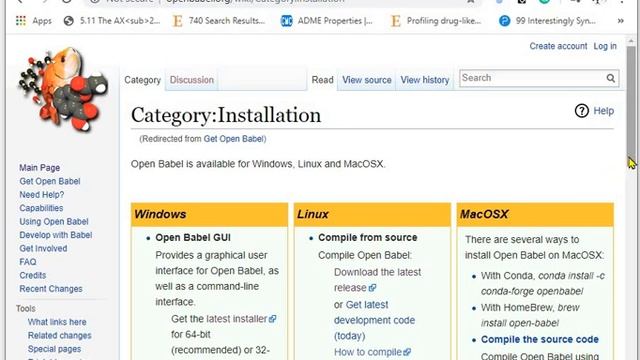The image size is (640, 360).
Task: Select the Category tab
Action: (x=142, y=80)
